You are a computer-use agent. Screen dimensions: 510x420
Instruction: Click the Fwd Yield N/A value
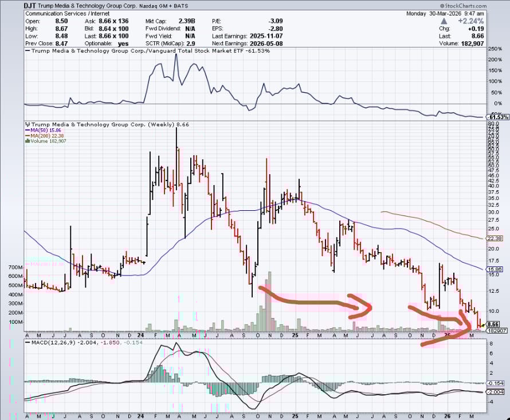point(190,36)
